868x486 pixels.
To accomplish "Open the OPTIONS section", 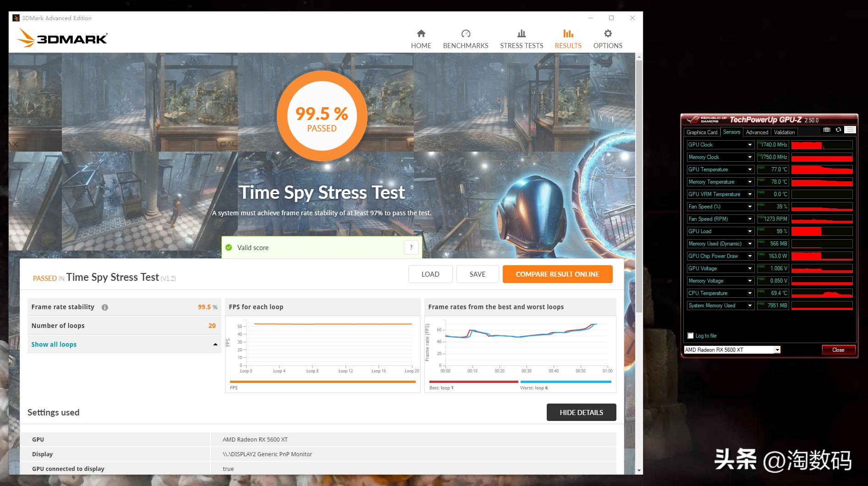I will tap(608, 39).
